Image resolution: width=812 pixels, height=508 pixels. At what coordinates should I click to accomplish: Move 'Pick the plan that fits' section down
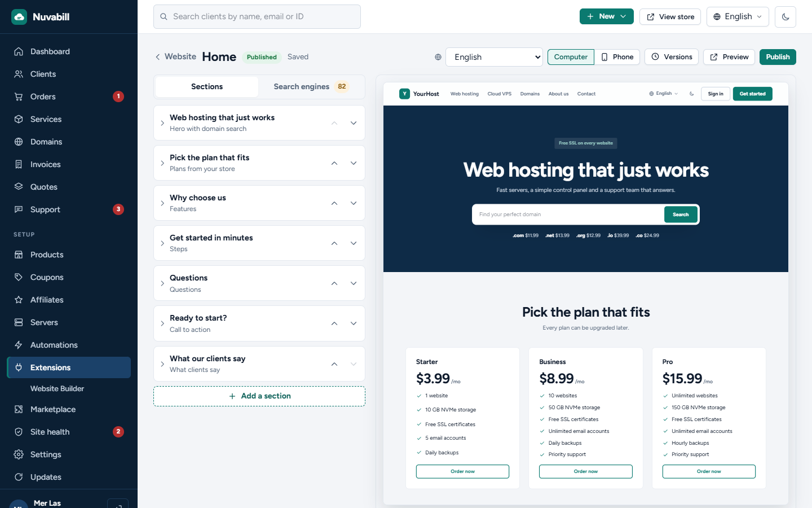pos(354,163)
